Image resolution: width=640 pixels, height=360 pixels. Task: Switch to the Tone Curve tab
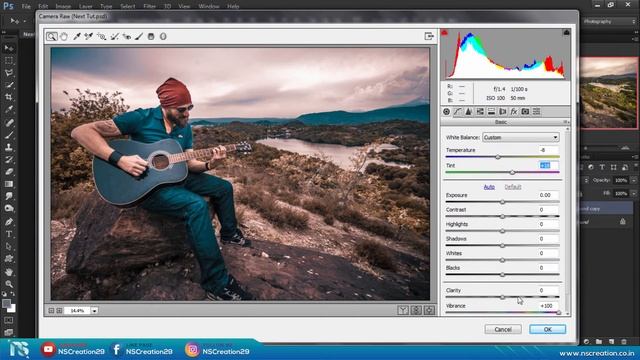pyautogui.click(x=458, y=111)
